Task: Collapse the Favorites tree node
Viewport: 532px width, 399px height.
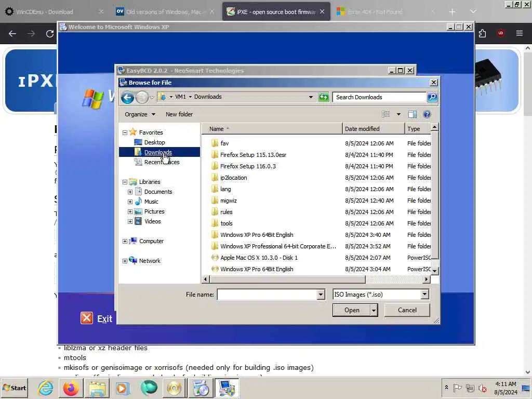Action: [125, 132]
